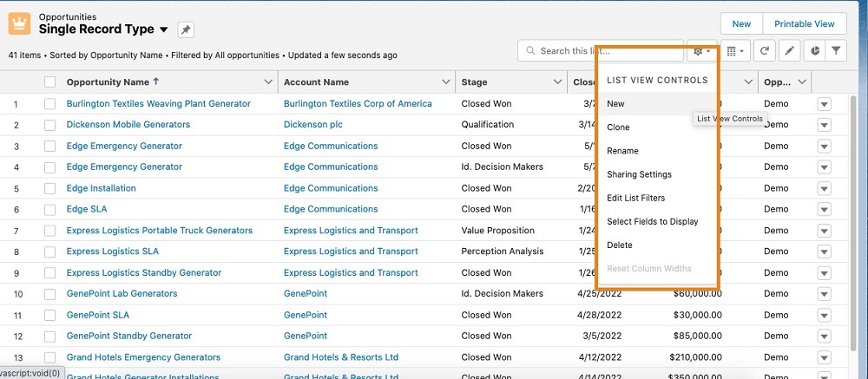The width and height of the screenshot is (868, 379).
Task: Open row actions dropdown for Dickenson Mobile Generators
Action: click(824, 125)
